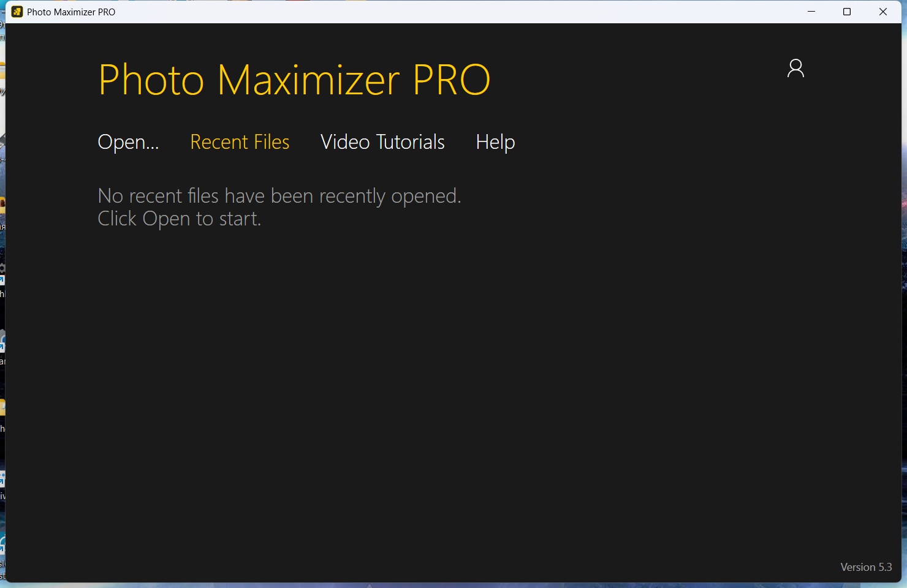Click the 'No recent files have been recently opened.' message
The width and height of the screenshot is (907, 588).
279,196
